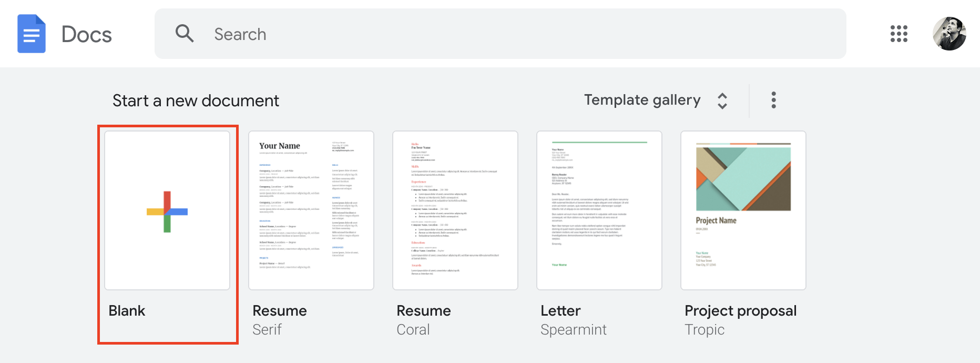
Task: Open the Template gallery
Action: tap(642, 100)
